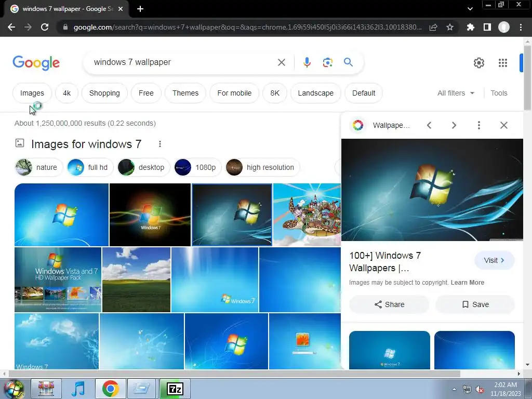Share the previewed image
The width and height of the screenshot is (532, 399).
[x=389, y=304]
